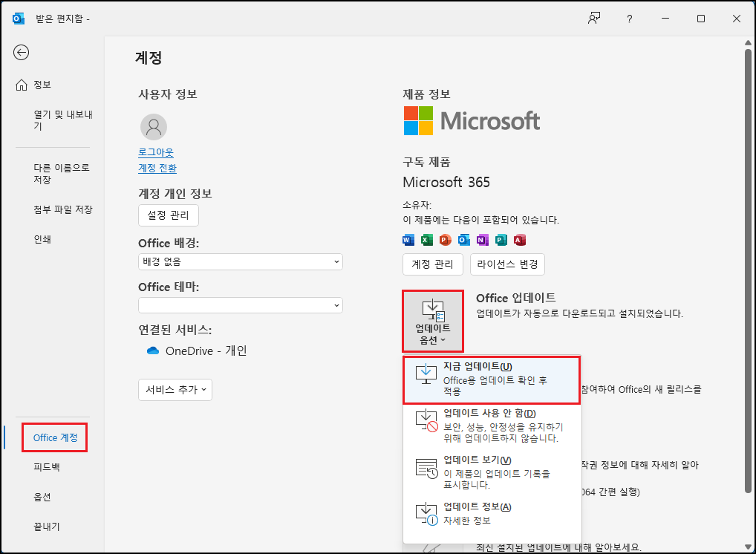Click the PowerPoint app icon

[x=445, y=240]
